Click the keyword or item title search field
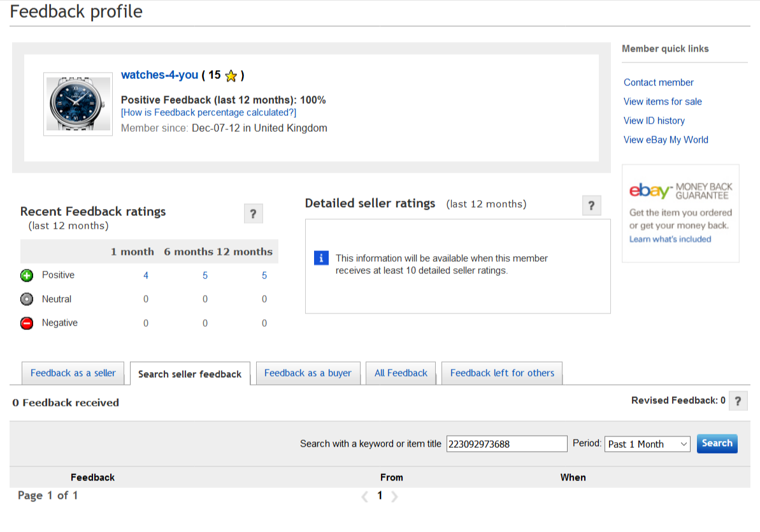Viewport: 760px width, 532px height. pyautogui.click(x=506, y=444)
